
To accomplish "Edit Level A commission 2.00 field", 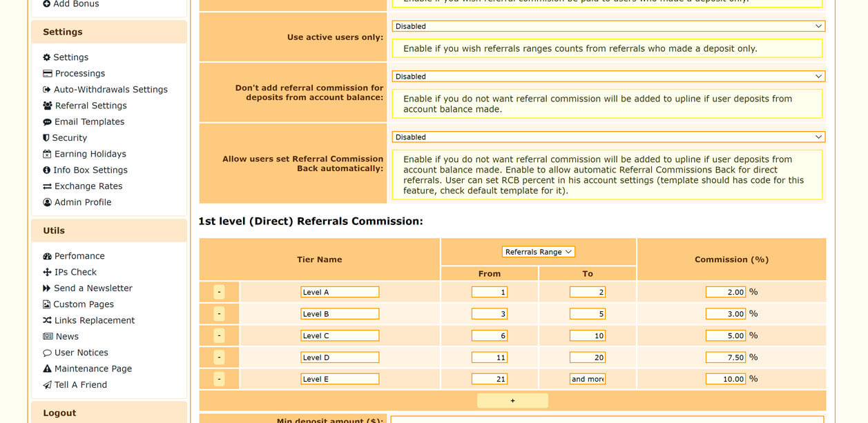I will [726, 292].
